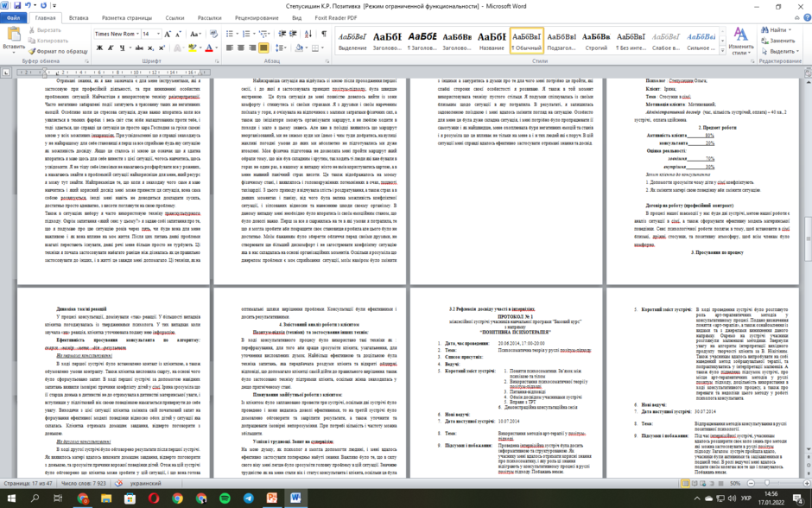Click the clear formatting icon
Image resolution: width=812 pixels, height=508 pixels.
coord(214,34)
